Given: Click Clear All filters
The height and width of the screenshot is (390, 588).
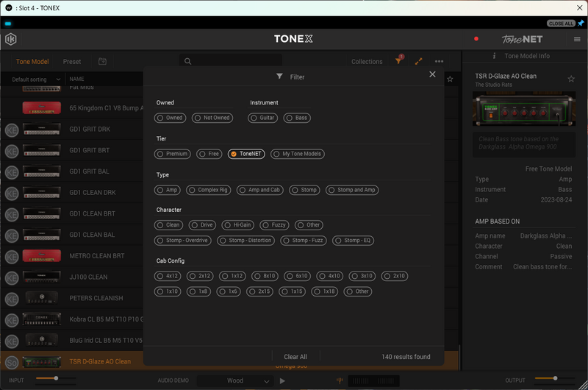Looking at the screenshot, I should pos(295,357).
